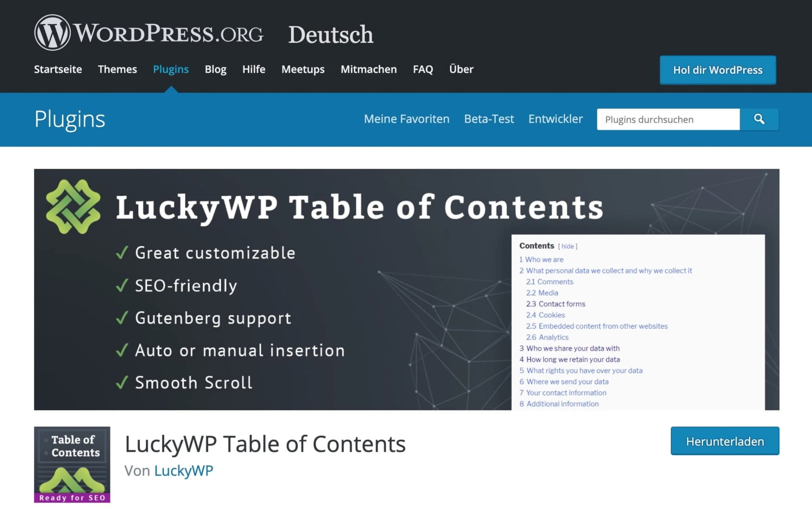Open Meine Favoriten
Screen dimensions: 812x517
coord(406,119)
